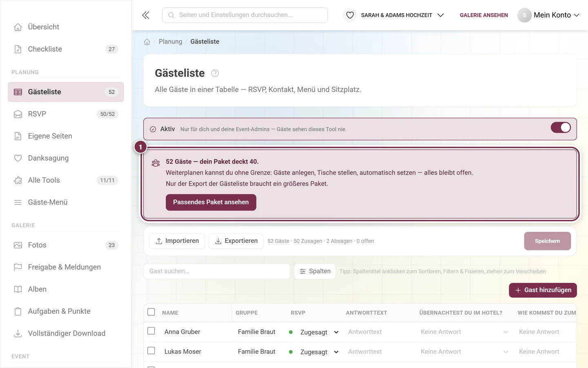Click the home icon in the breadcrumb
This screenshot has width=588, height=368.
pos(147,42)
